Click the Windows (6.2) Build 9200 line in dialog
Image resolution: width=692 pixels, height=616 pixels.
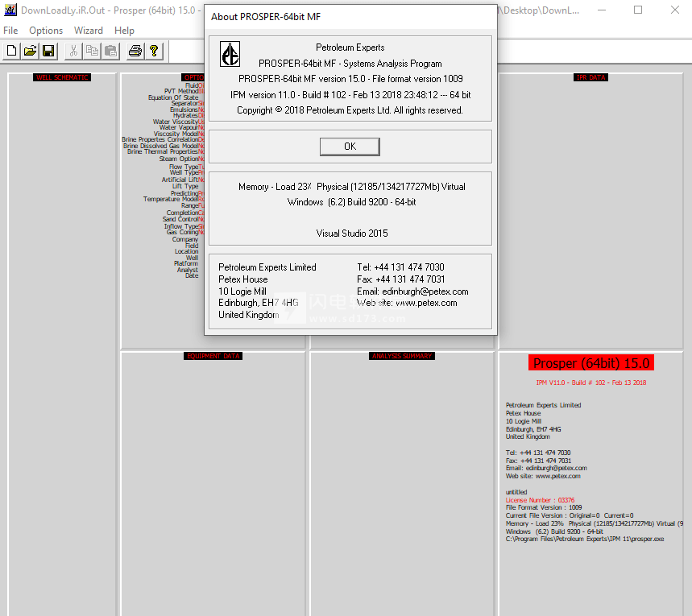tap(351, 201)
